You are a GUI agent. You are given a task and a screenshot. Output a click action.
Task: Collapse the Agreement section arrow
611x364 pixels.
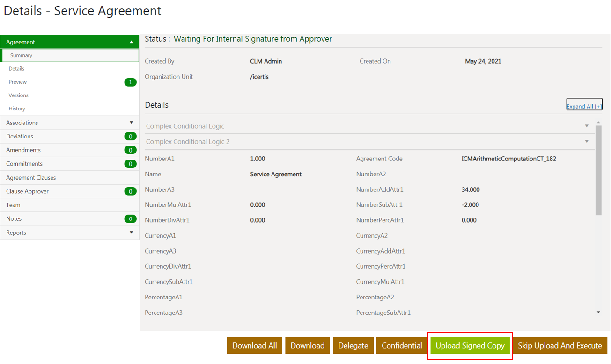[x=131, y=42]
